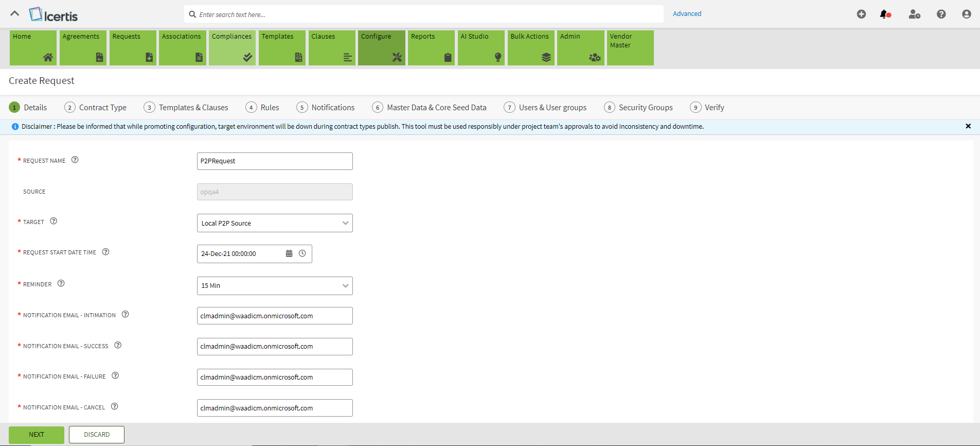Open the user settings icon in header

[914, 14]
